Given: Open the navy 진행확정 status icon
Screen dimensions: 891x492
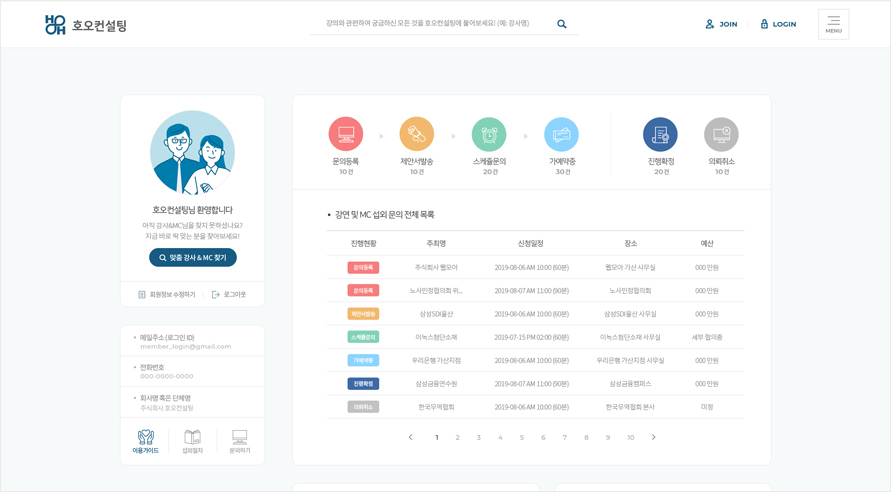Looking at the screenshot, I should 660,135.
